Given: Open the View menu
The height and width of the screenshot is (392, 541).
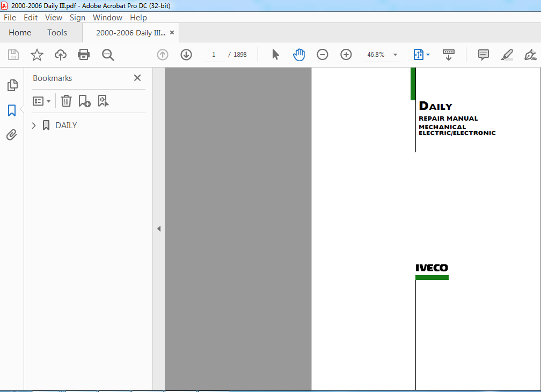Looking at the screenshot, I should [x=54, y=18].
